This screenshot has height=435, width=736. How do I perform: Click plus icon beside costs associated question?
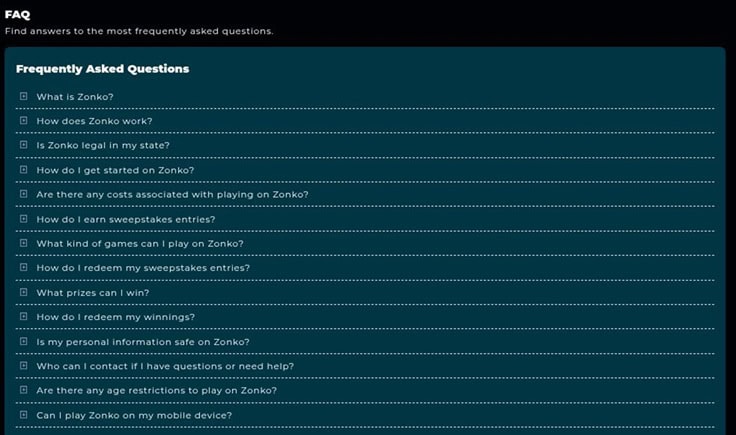(x=23, y=194)
